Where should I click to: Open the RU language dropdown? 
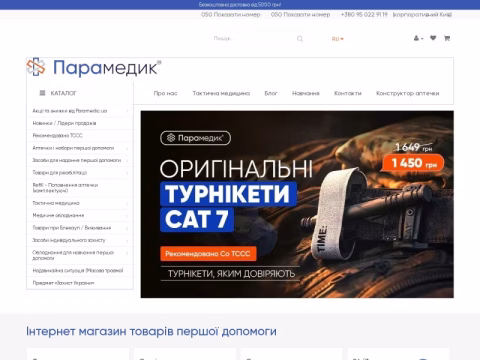[x=337, y=39]
